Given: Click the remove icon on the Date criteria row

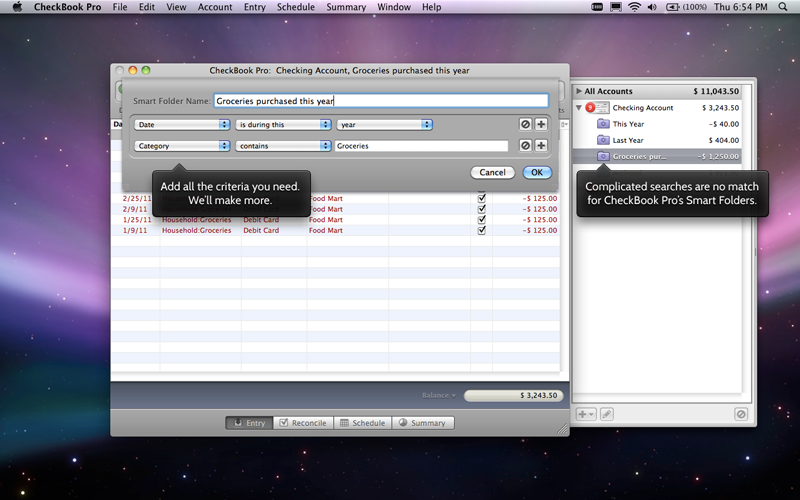Looking at the screenshot, I should 526,124.
